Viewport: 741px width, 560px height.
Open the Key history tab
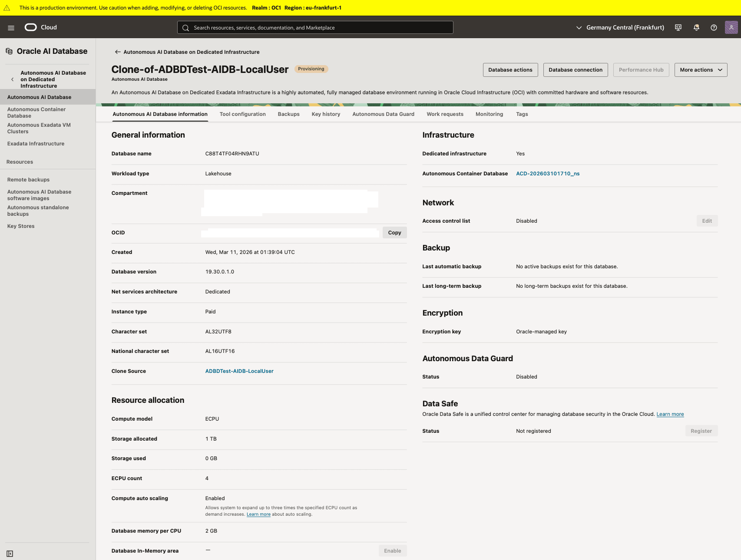click(x=326, y=114)
